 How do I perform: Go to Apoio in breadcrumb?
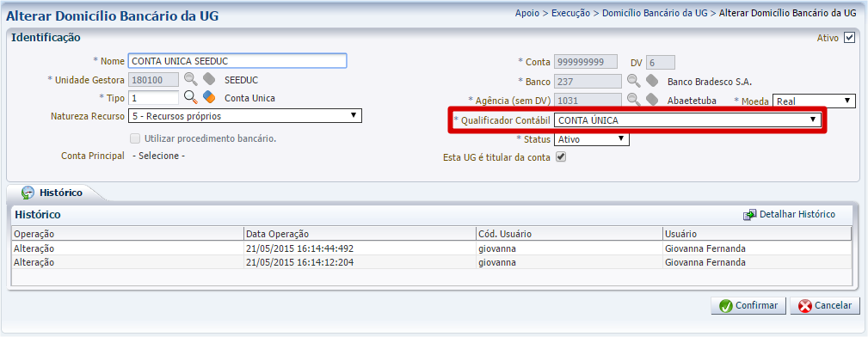click(527, 13)
